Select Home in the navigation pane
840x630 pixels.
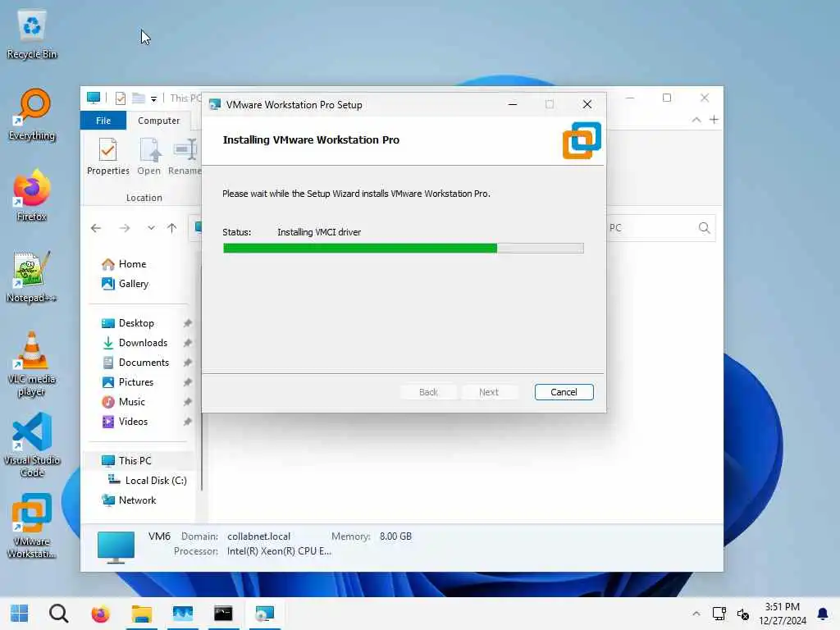[x=132, y=264]
